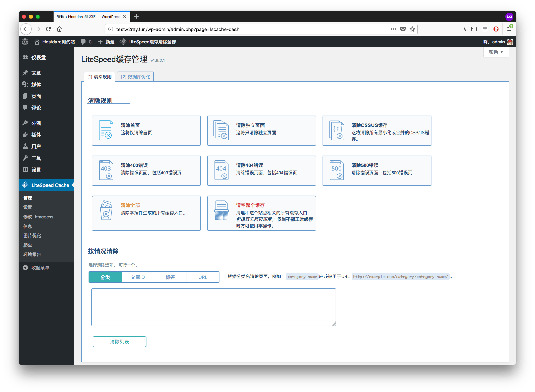Click the 清除列表 button
Screen dimensions: 535x392
(119, 342)
